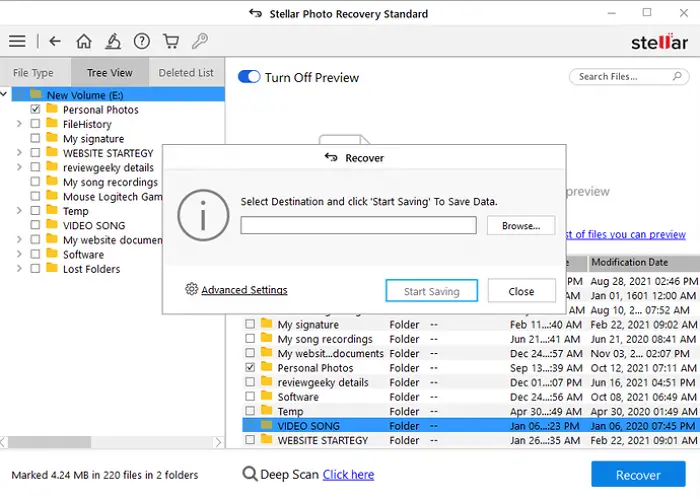Click the Lost Folders folder icon
Image resolution: width=700 pixels, height=498 pixels.
coord(52,268)
